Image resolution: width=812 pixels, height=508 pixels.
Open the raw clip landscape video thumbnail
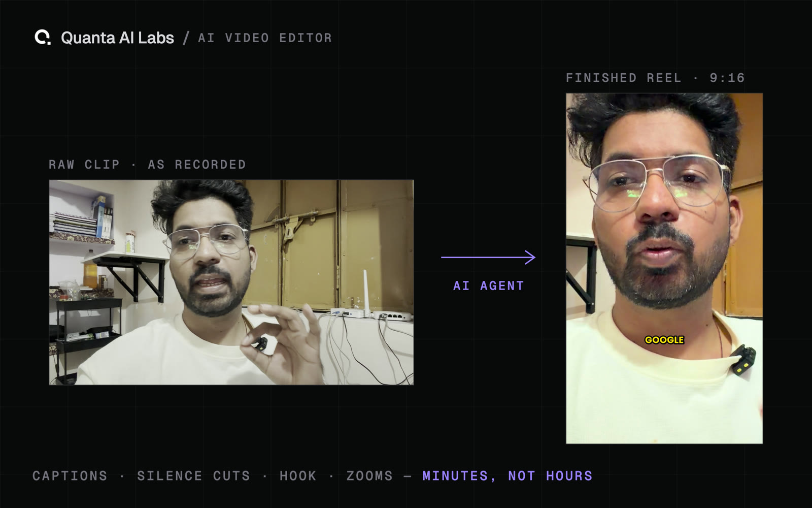click(231, 282)
